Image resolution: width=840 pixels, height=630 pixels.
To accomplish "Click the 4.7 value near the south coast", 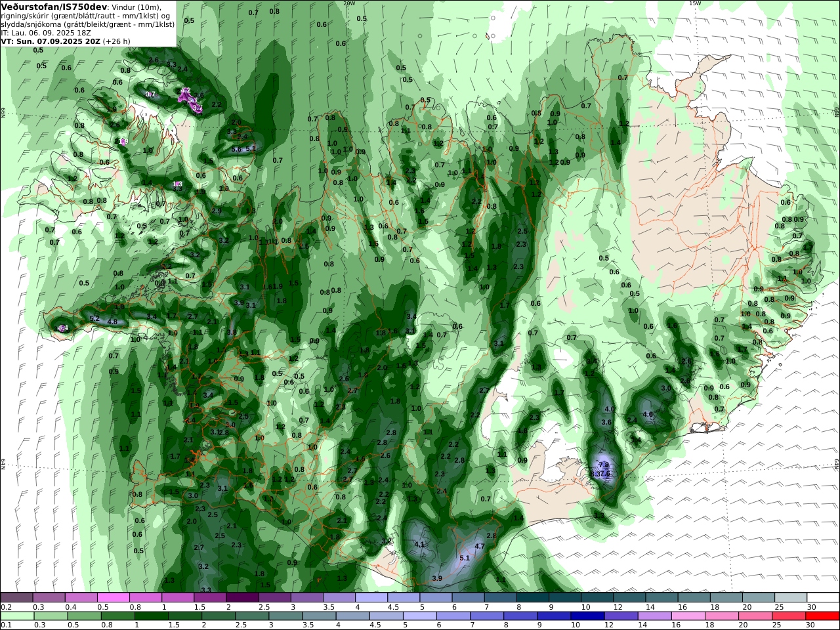I will pyautogui.click(x=479, y=546).
